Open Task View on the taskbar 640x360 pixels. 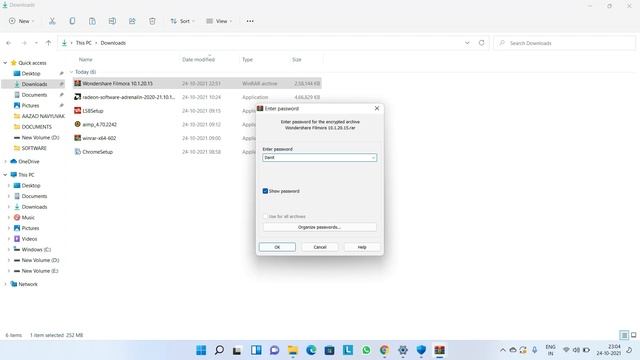click(237, 350)
